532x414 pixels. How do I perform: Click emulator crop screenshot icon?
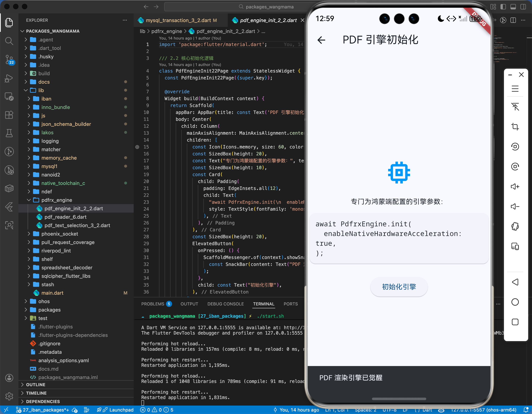point(515,127)
